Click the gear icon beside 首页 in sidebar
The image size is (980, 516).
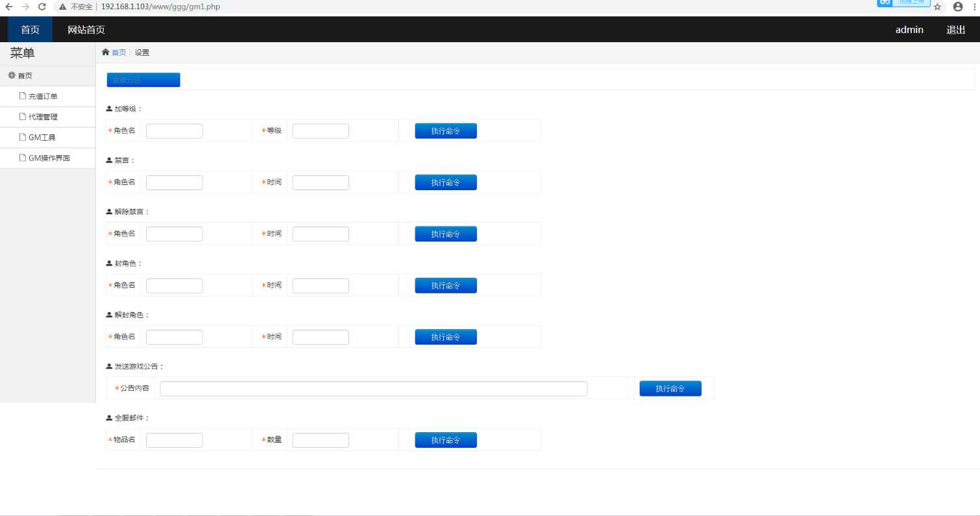pyautogui.click(x=12, y=75)
